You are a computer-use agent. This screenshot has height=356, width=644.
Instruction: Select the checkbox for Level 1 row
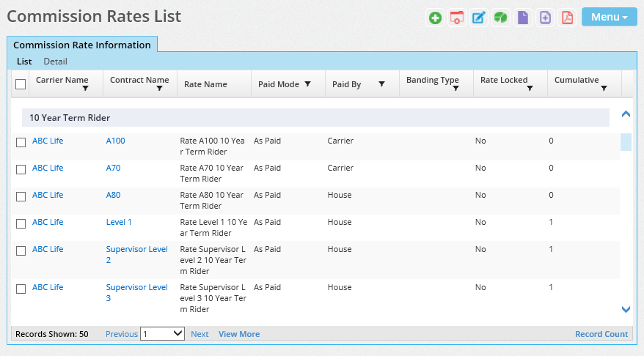pyautogui.click(x=21, y=223)
